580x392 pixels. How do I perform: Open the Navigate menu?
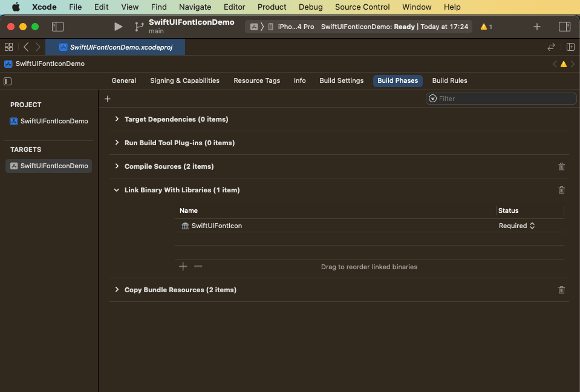(195, 7)
